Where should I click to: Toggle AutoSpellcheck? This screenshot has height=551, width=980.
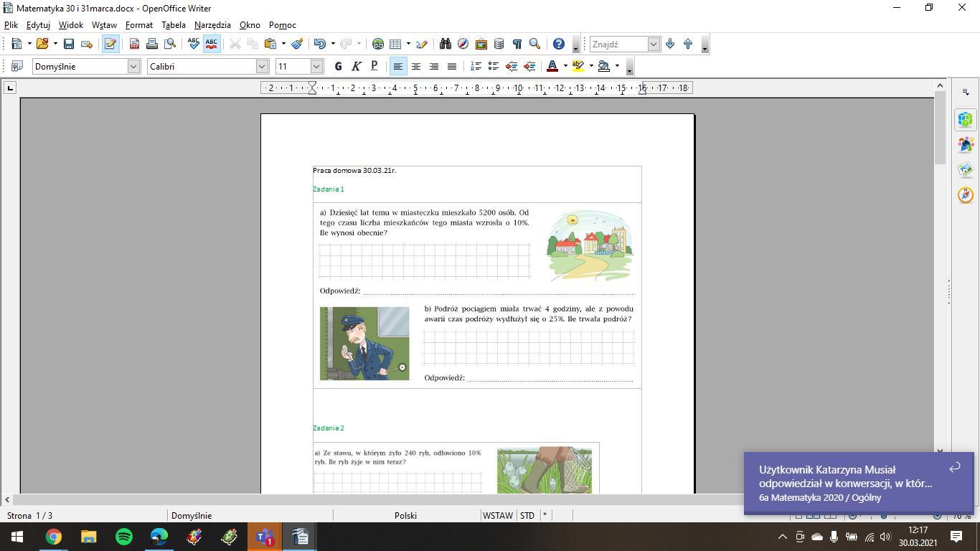[212, 44]
